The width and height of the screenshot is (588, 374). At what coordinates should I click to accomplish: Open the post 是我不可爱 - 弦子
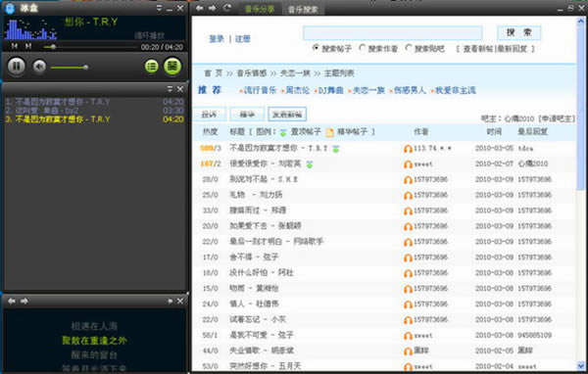point(262,335)
